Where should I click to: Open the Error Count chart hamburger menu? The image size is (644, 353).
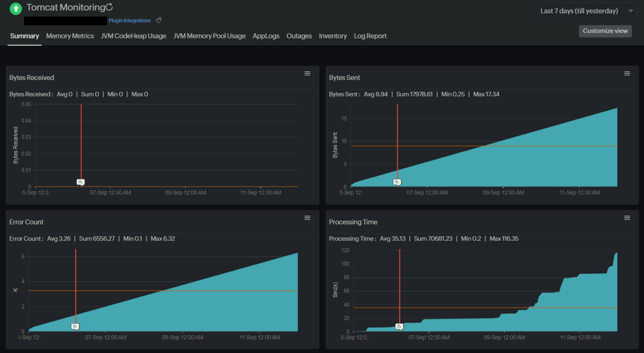307,218
